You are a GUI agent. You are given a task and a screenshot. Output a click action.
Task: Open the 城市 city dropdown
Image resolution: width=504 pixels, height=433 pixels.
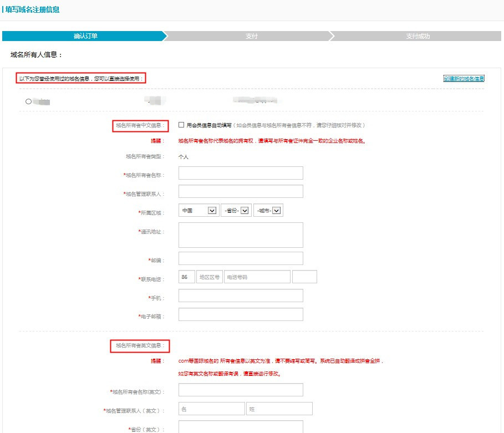(268, 211)
